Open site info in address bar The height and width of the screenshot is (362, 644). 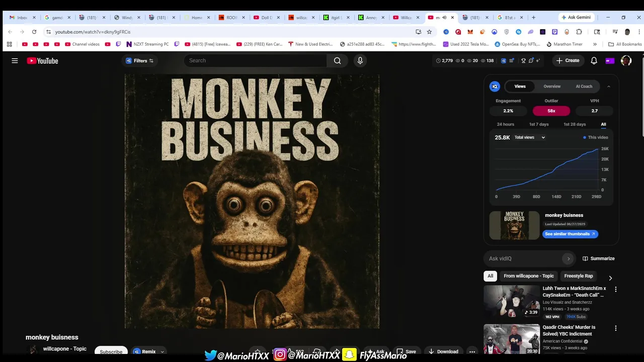point(48,32)
